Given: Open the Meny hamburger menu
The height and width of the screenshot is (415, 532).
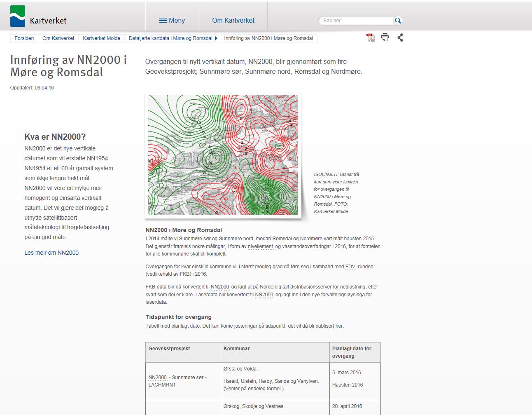Looking at the screenshot, I should pos(172,20).
